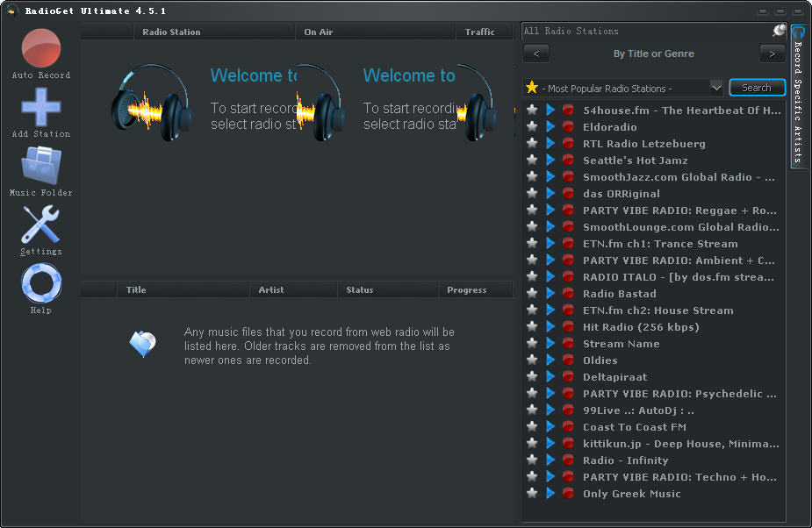Click the Auto Record red button icon

(x=41, y=48)
